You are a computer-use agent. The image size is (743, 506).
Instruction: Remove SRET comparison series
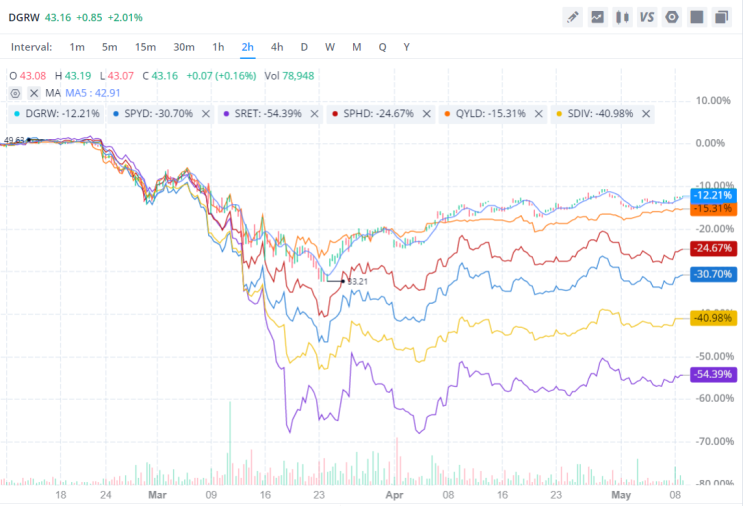click(314, 114)
